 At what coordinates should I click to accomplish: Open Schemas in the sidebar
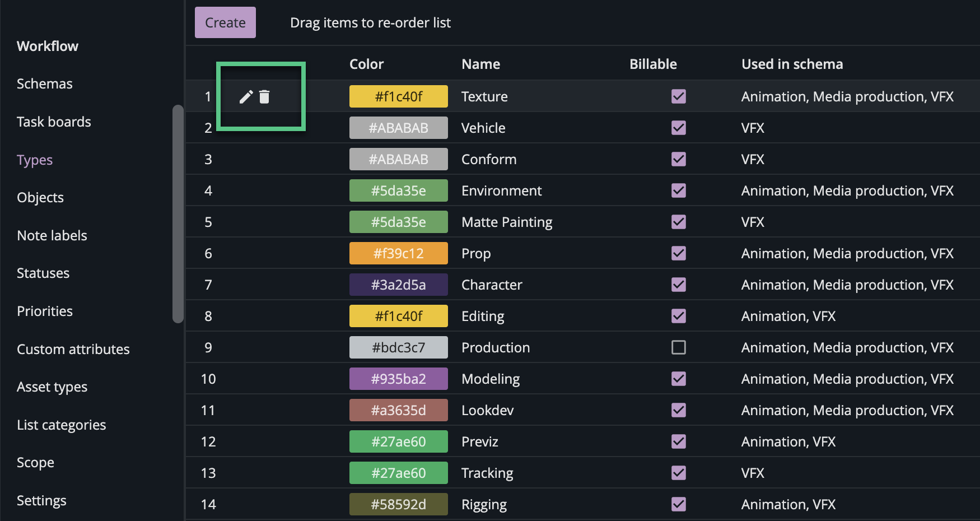[45, 83]
